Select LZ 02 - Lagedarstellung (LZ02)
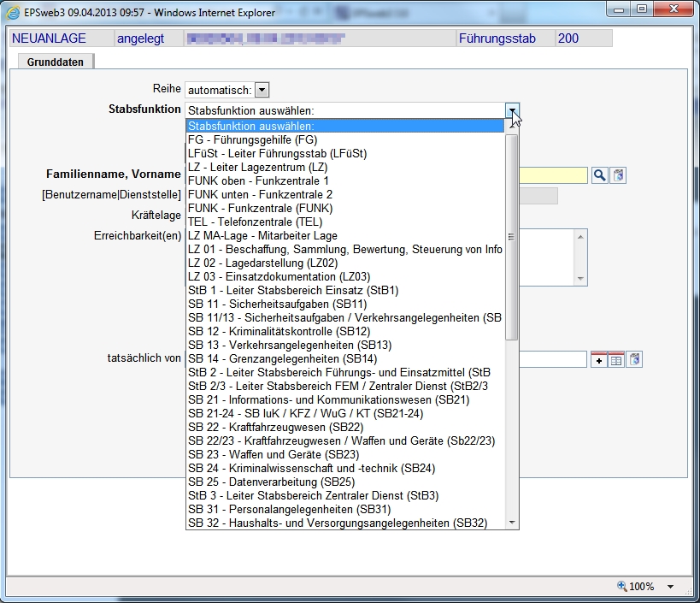The image size is (700, 603). (x=344, y=263)
